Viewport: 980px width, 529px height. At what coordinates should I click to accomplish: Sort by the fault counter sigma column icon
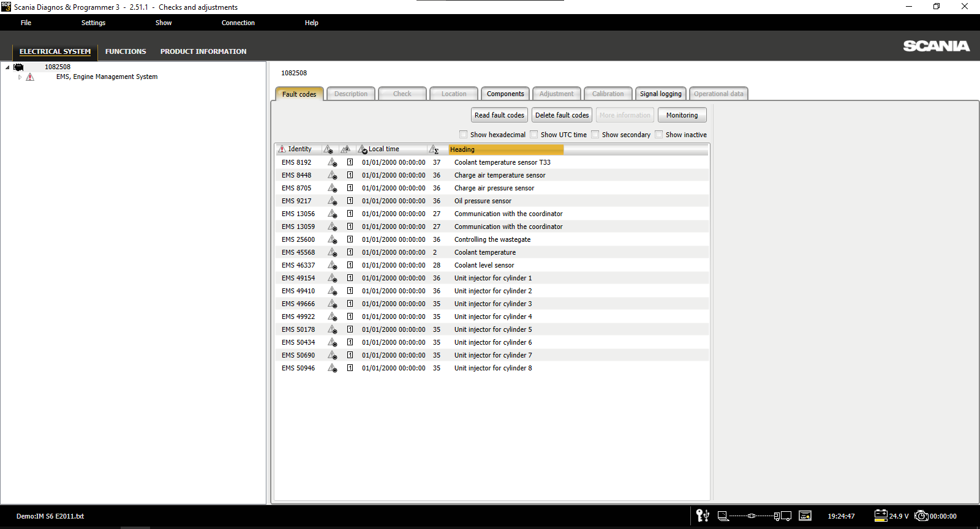434,149
